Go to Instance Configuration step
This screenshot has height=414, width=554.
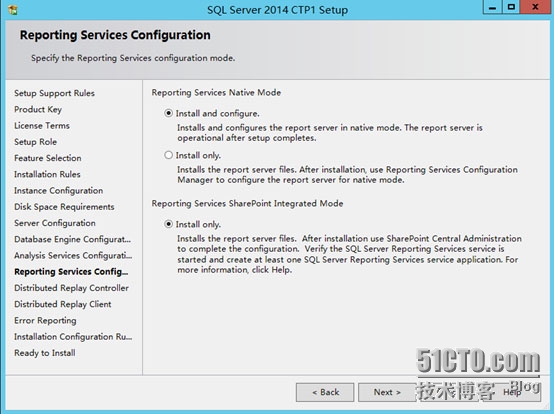click(59, 191)
